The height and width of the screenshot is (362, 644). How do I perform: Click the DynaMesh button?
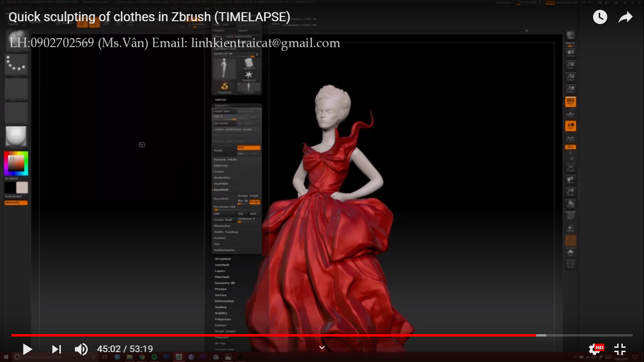click(x=224, y=198)
